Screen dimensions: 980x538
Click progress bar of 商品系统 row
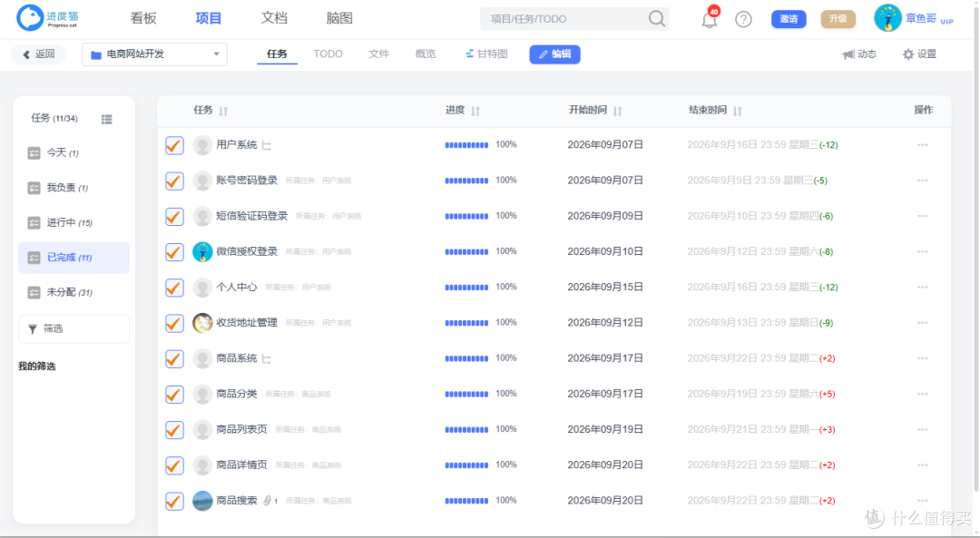pyautogui.click(x=466, y=358)
